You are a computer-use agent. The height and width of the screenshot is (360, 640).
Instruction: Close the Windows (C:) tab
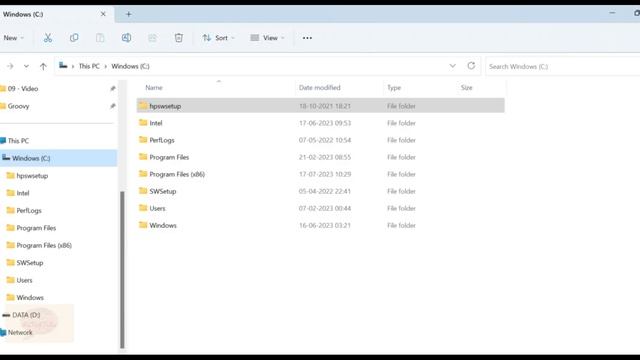(x=103, y=14)
